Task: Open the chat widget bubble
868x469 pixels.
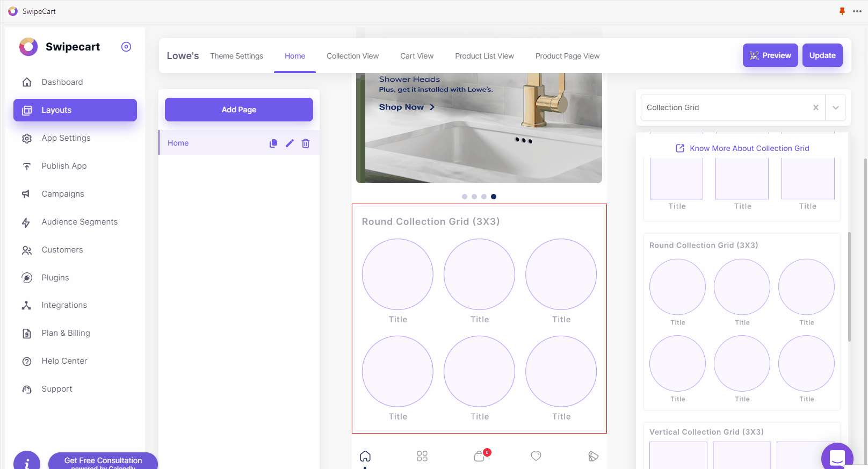Action: pyautogui.click(x=837, y=458)
